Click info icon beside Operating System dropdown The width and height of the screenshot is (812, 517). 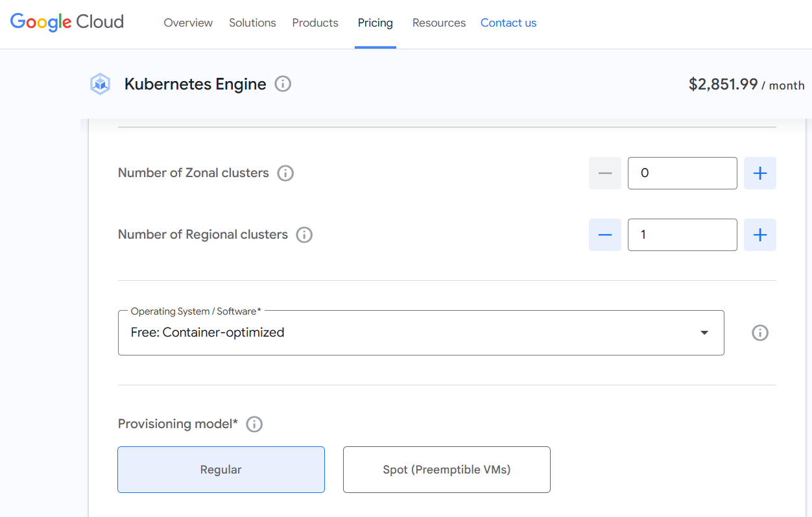click(759, 333)
